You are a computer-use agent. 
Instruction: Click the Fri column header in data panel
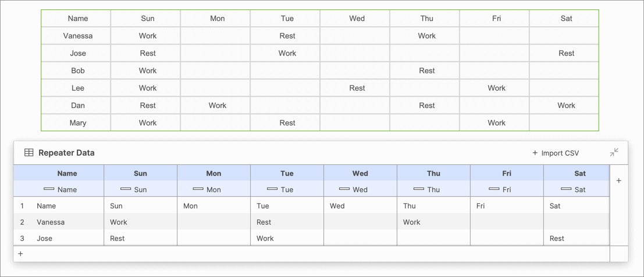tap(507, 173)
